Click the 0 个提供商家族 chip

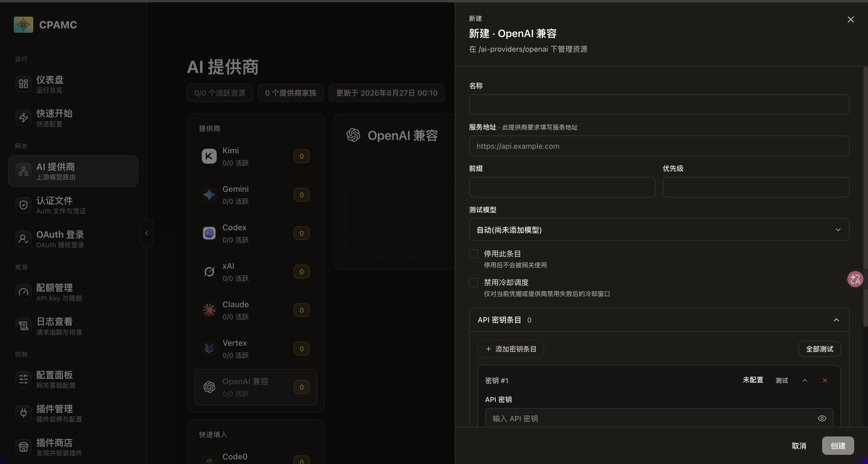(290, 93)
